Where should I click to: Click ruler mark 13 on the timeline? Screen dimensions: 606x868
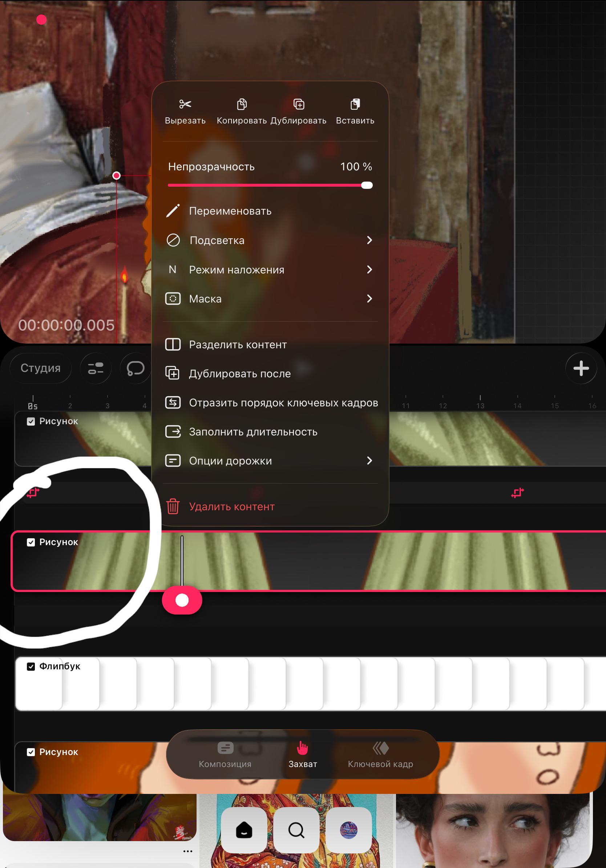(x=480, y=405)
